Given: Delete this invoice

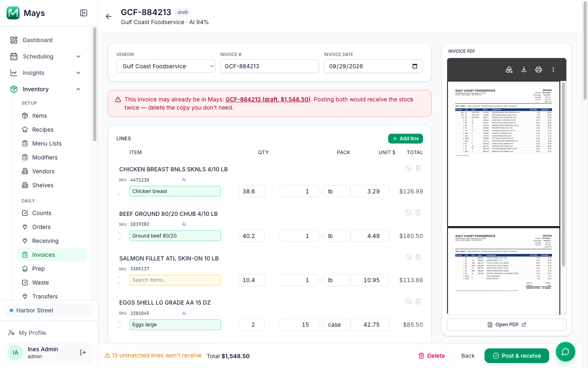Looking at the screenshot, I should [x=432, y=356].
